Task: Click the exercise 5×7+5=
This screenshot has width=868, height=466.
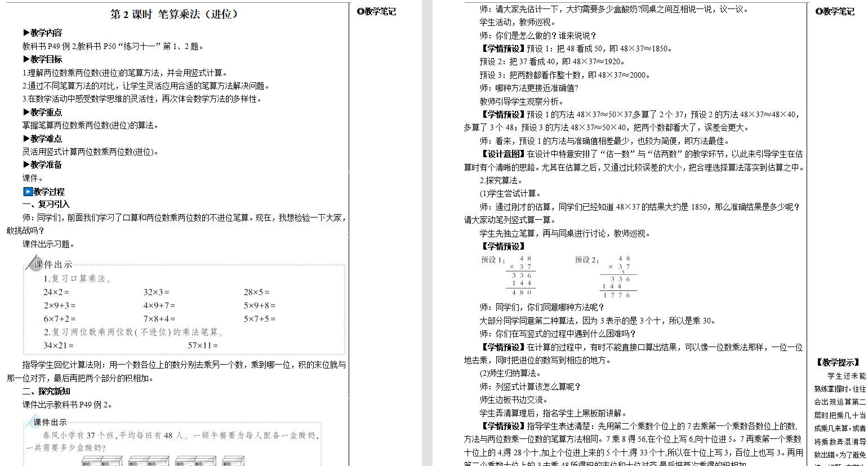Action: [260, 319]
